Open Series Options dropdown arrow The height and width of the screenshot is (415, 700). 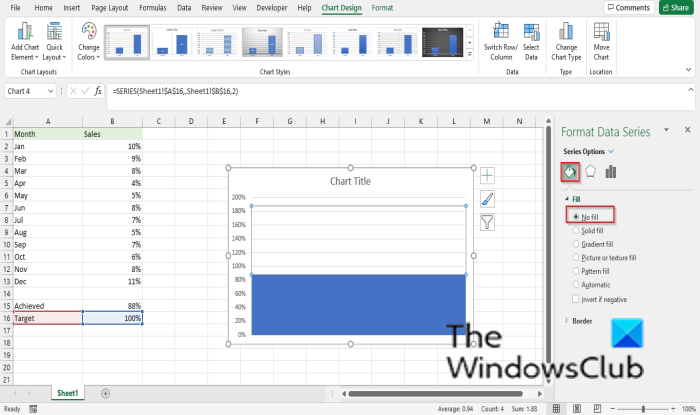coord(611,151)
